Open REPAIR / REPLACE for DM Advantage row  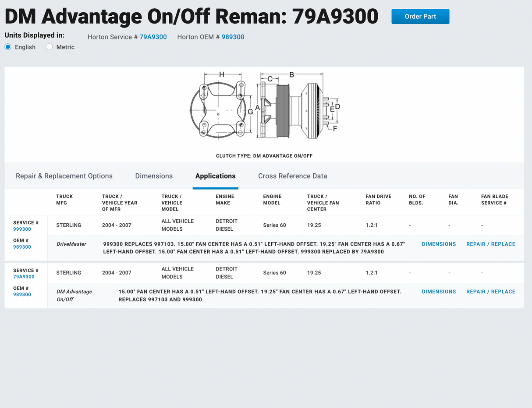tap(490, 292)
